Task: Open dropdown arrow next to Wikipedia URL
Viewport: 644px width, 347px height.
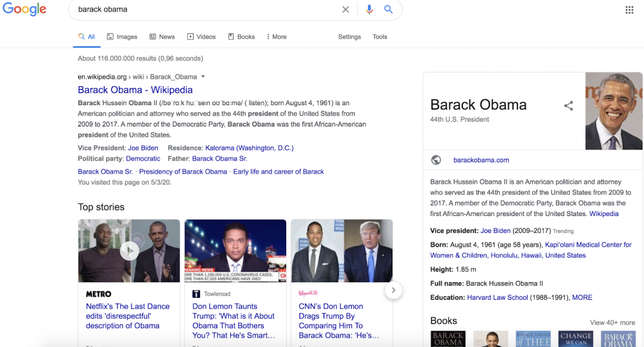Action: 203,77
